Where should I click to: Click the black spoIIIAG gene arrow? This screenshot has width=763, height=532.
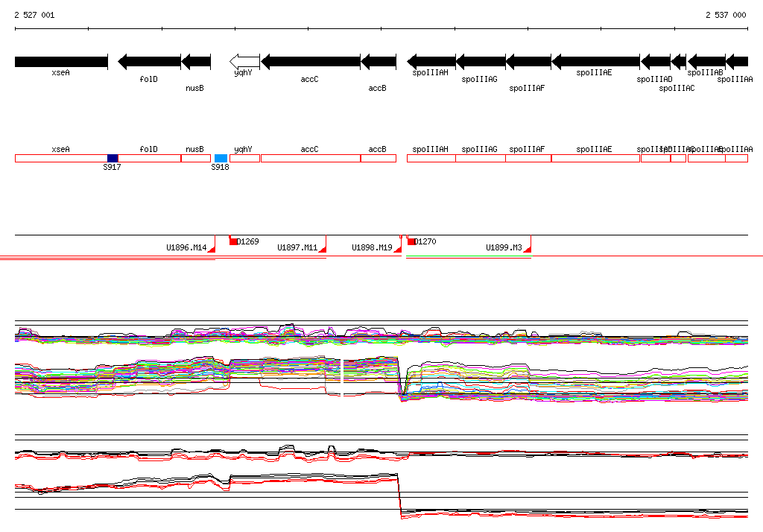(x=481, y=61)
